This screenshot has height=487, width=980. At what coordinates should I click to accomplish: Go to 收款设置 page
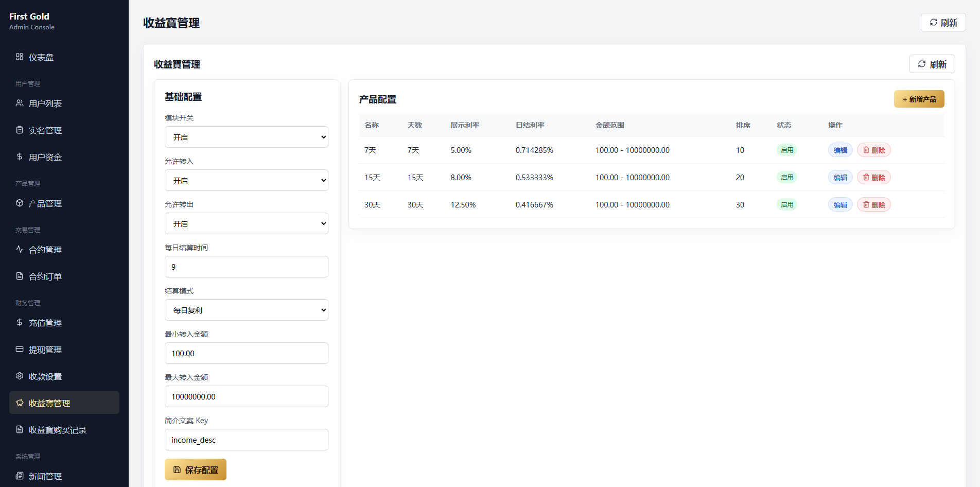tap(64, 376)
